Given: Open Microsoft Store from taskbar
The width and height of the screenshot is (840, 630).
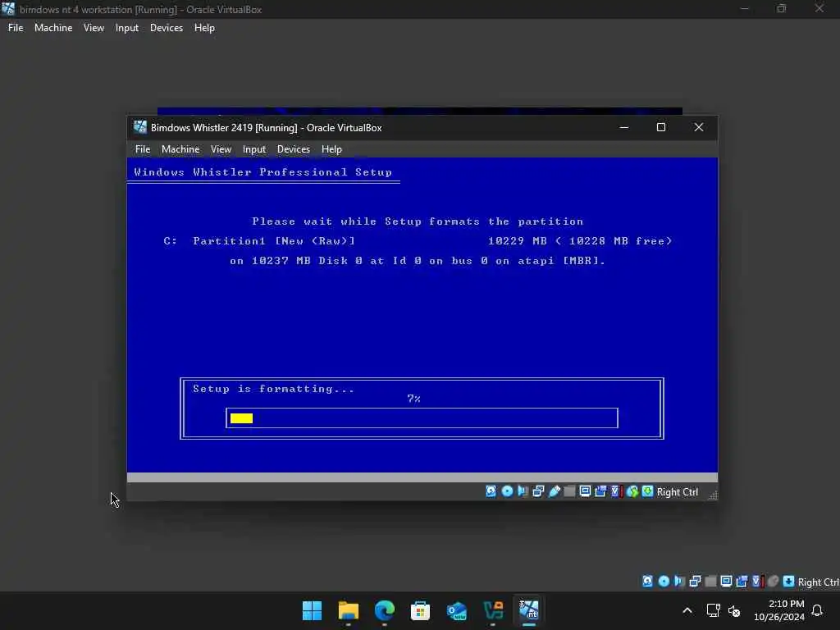Looking at the screenshot, I should [x=421, y=610].
